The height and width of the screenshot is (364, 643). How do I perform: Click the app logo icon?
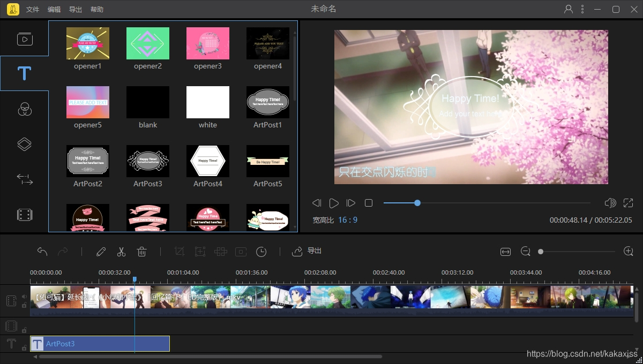[x=13, y=9]
